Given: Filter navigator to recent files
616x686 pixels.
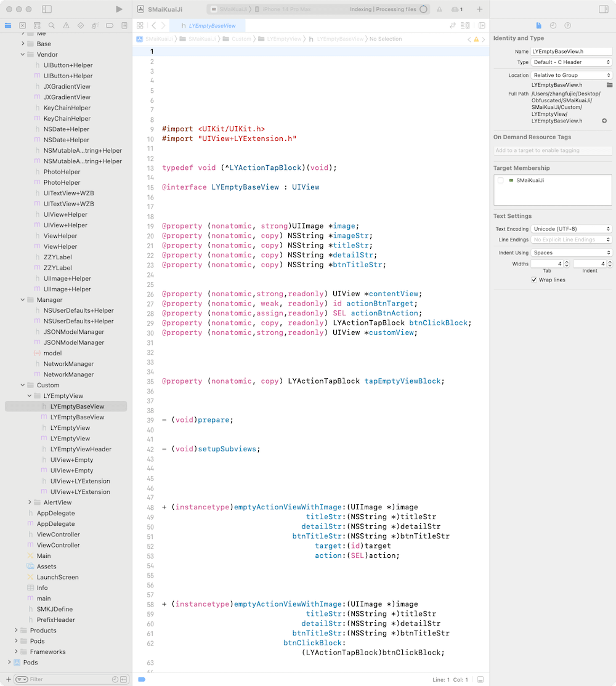Looking at the screenshot, I should coord(115,679).
